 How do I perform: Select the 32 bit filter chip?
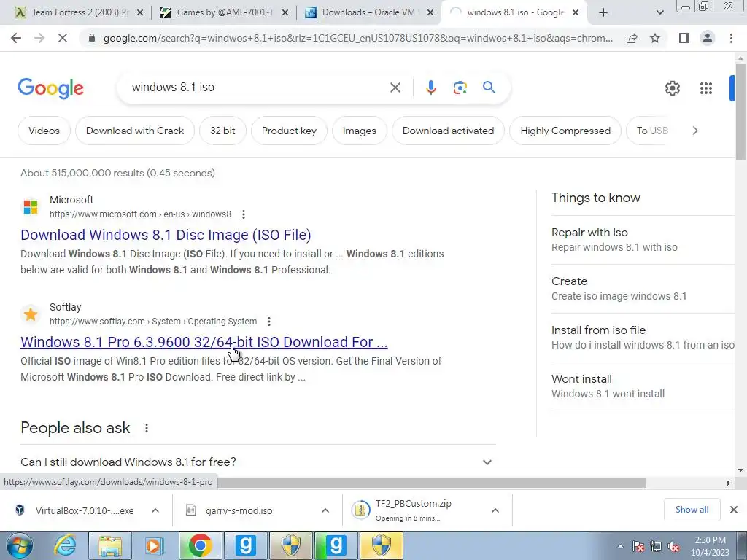(x=222, y=131)
